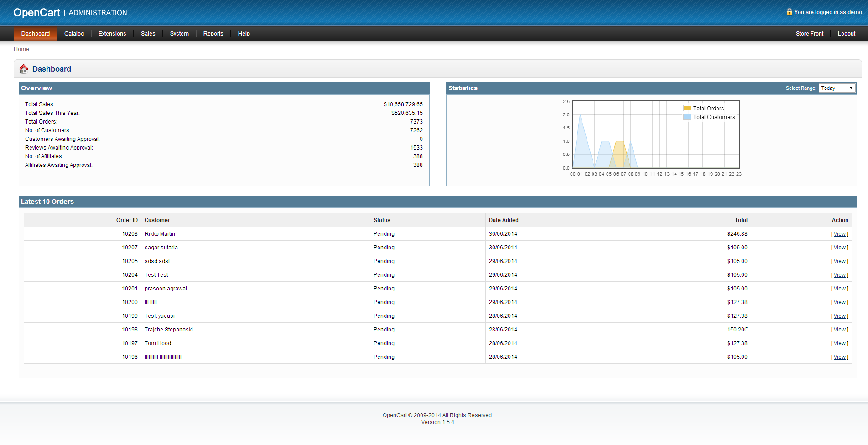Click the Statistics panel heading
This screenshot has width=868, height=445.
click(463, 88)
